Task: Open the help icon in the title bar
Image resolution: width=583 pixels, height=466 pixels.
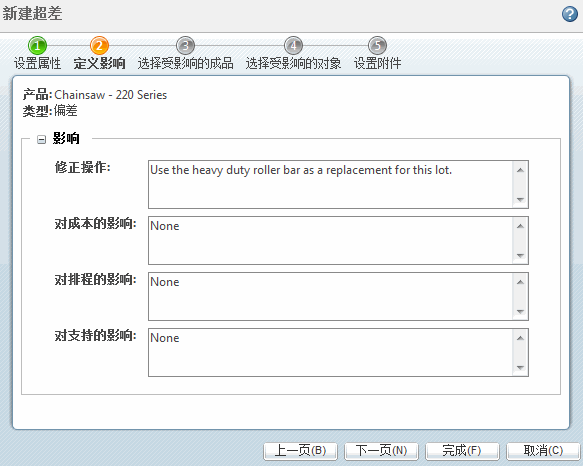Action: (x=570, y=14)
